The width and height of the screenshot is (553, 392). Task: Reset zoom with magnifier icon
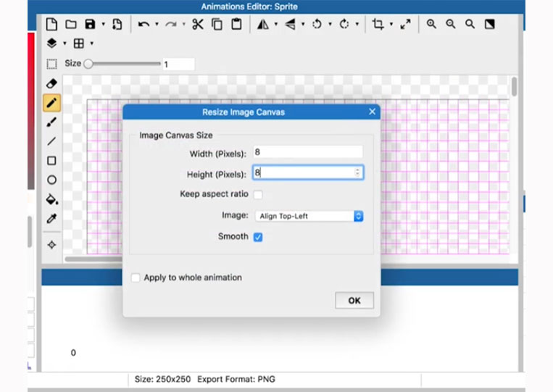tap(470, 25)
